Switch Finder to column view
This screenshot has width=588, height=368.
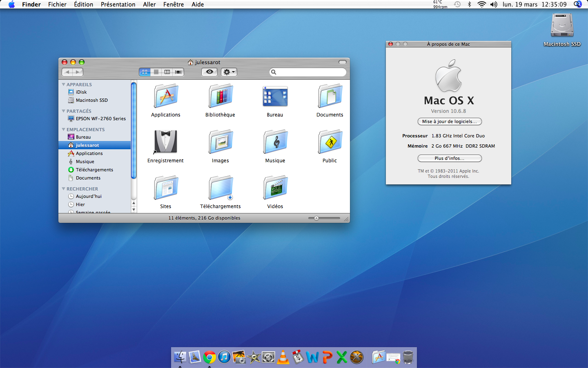(x=167, y=72)
